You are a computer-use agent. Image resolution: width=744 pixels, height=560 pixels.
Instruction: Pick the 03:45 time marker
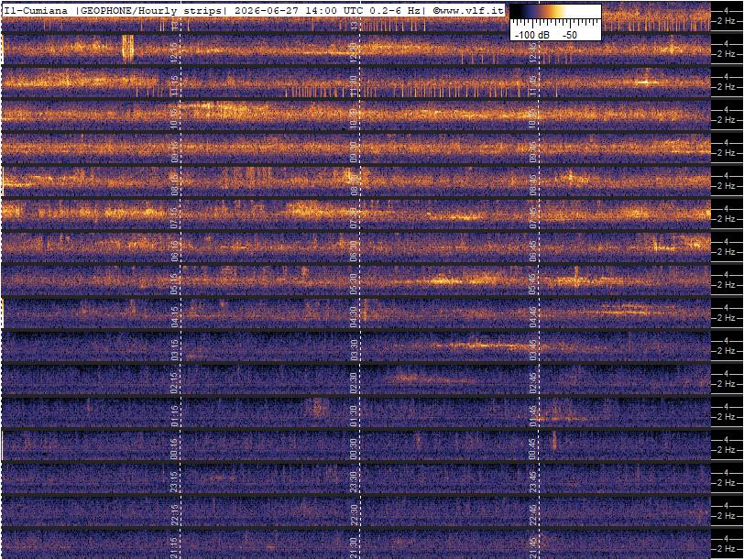(532, 349)
